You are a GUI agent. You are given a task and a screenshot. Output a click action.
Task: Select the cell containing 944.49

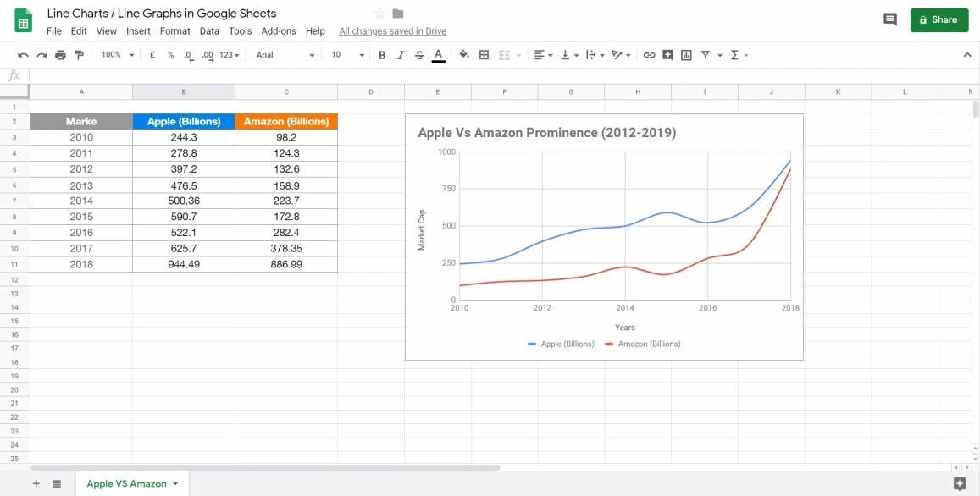[x=184, y=264]
